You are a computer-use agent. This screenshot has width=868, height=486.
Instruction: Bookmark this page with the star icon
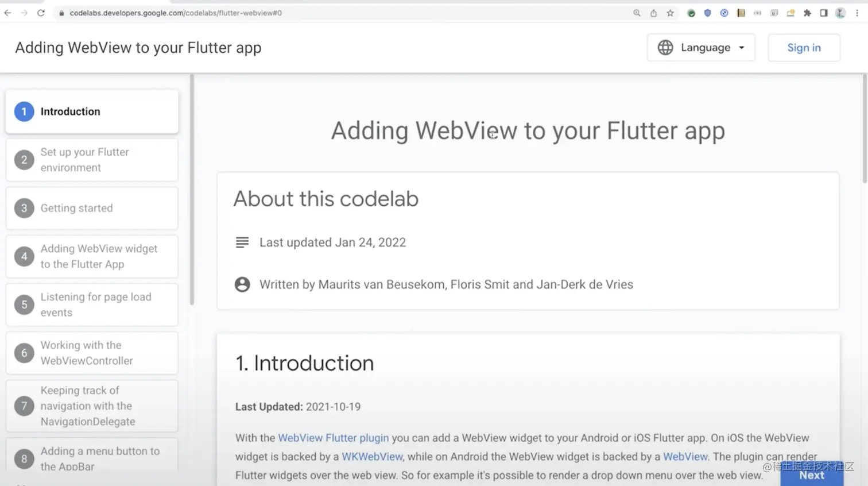tap(670, 13)
